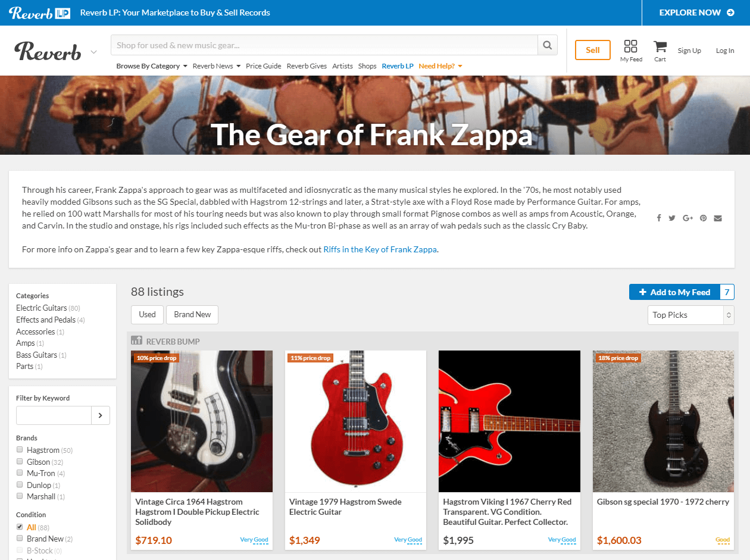Share the page via the email envelope icon
The width and height of the screenshot is (750, 560).
point(718,218)
